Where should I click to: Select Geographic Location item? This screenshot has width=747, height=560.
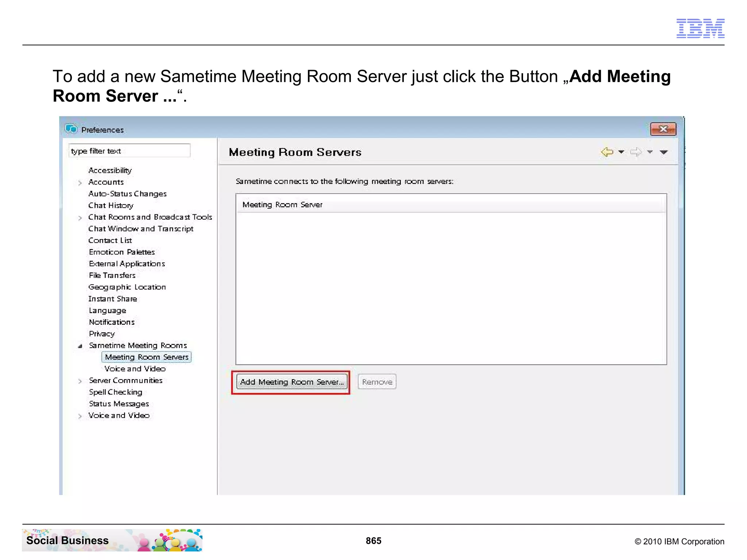click(127, 287)
